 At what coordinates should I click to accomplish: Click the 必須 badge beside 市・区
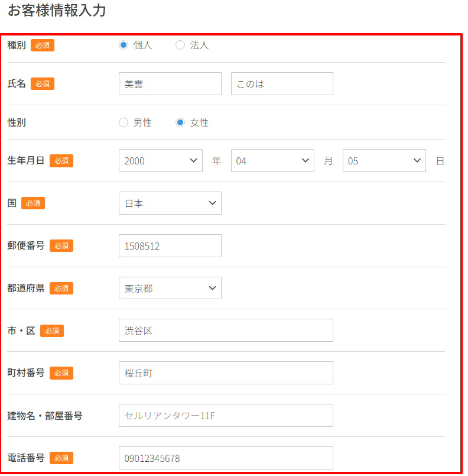[x=52, y=331]
